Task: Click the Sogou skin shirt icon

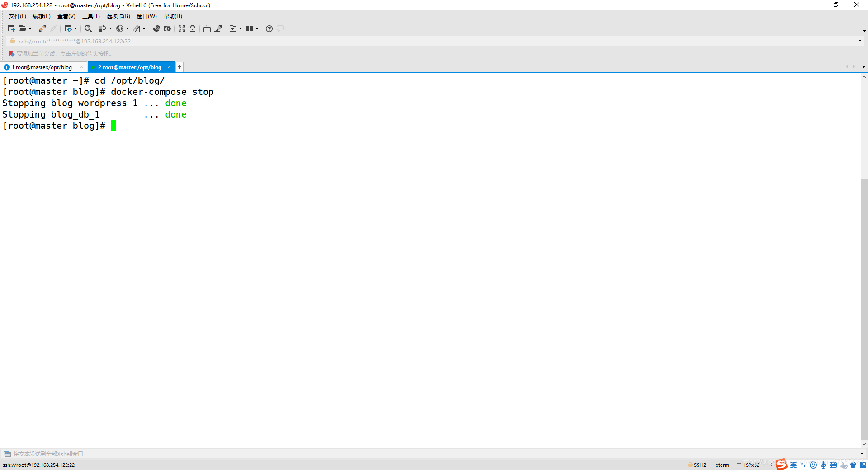Action: 853,465
